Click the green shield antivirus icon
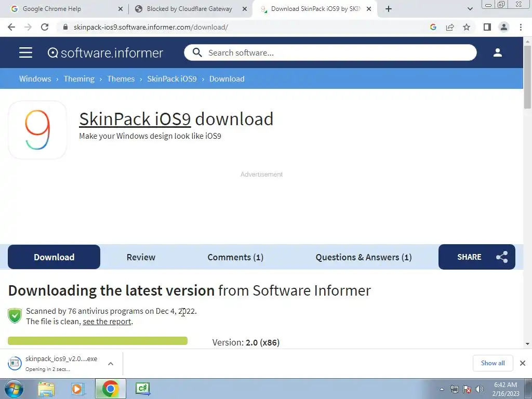The image size is (532, 399). pyautogui.click(x=15, y=316)
